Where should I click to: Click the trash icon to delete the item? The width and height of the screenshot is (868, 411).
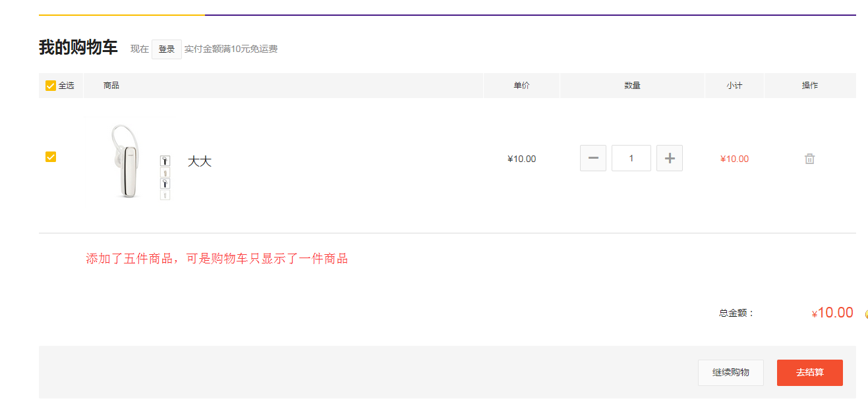(x=809, y=159)
